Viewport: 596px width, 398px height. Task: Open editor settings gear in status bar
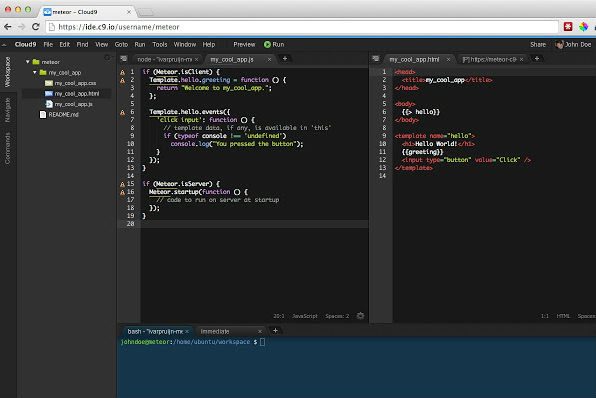click(x=360, y=316)
